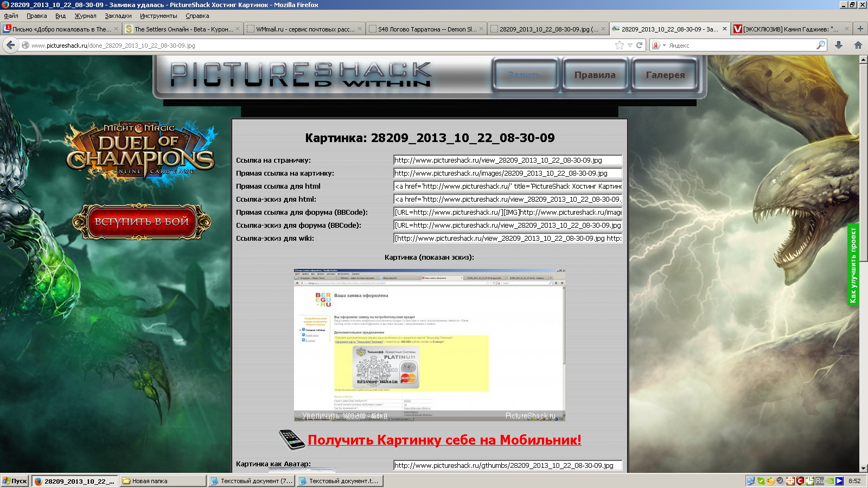Close the '28209_2013_10_22_08-30-09 - За...' tab

724,29
